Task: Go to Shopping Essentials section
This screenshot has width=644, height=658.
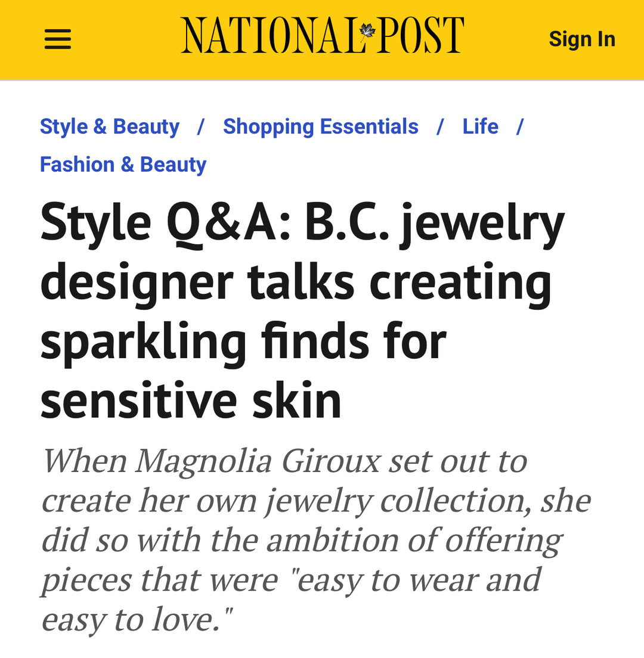Action: click(321, 127)
